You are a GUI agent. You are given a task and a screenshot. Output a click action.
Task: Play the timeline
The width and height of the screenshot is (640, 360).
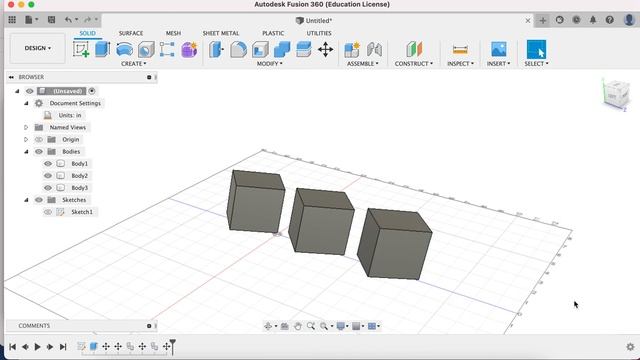37,347
